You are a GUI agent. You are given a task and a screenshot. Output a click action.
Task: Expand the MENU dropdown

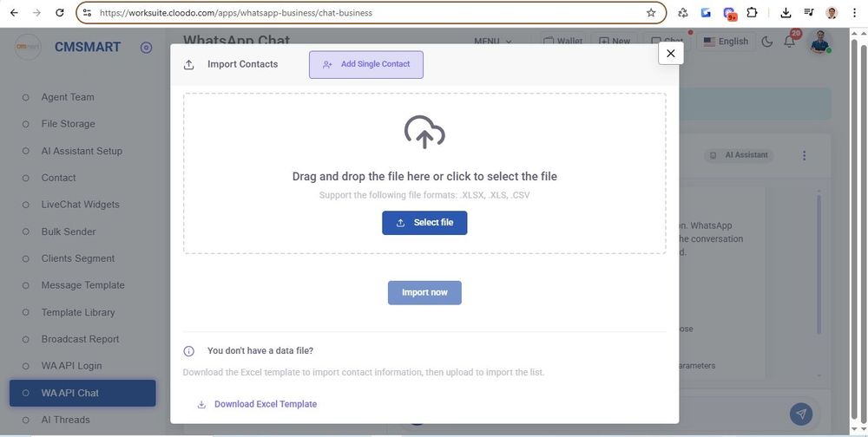(x=492, y=42)
